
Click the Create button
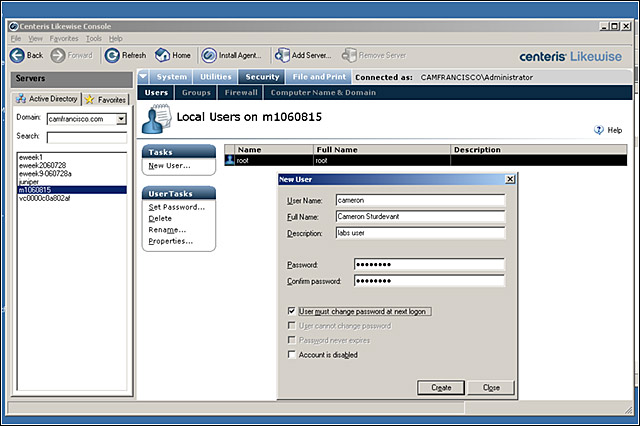click(x=441, y=388)
